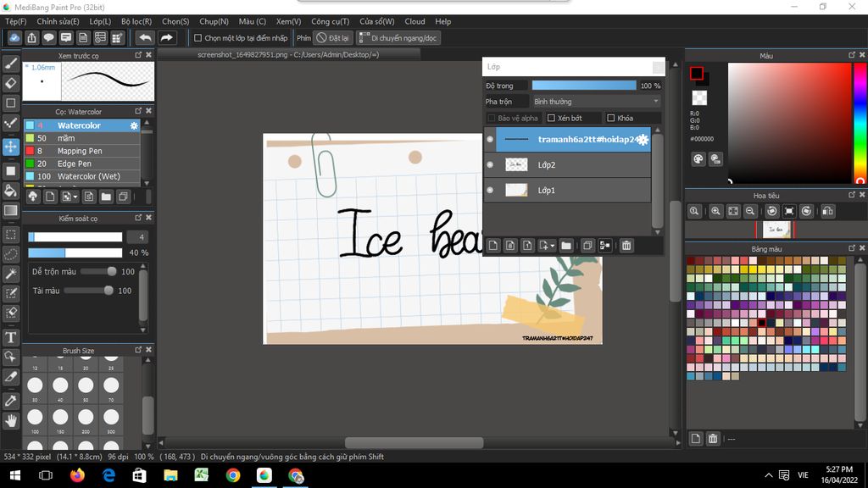This screenshot has width=868, height=488.
Task: Select the Hand tool
Action: click(x=10, y=421)
